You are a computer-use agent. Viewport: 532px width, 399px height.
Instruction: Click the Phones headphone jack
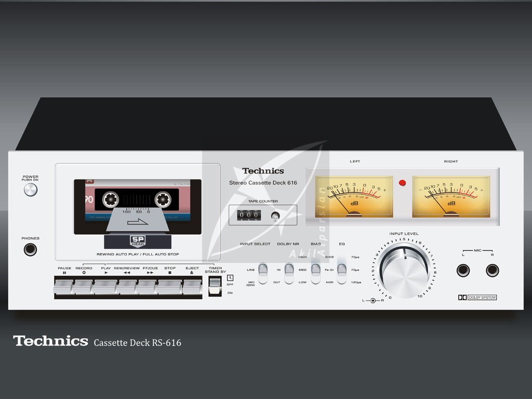click(x=30, y=250)
